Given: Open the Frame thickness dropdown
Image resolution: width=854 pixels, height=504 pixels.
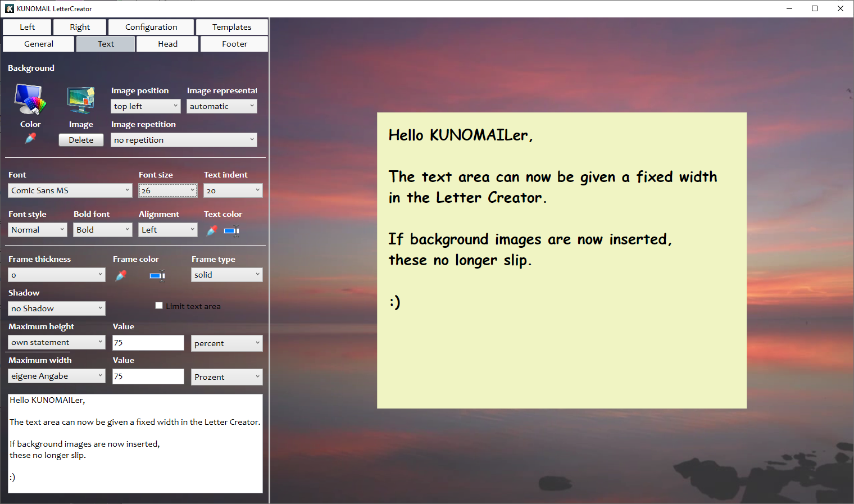Looking at the screenshot, I should click(x=57, y=275).
